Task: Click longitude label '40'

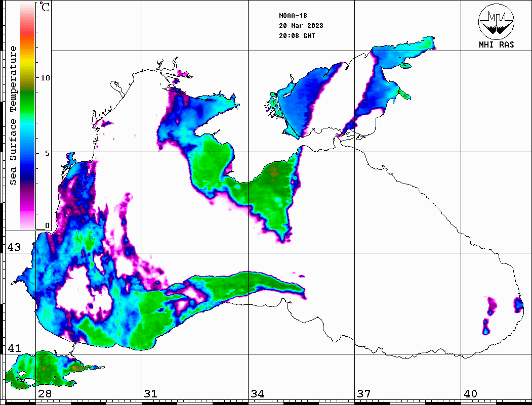Action: (x=470, y=394)
